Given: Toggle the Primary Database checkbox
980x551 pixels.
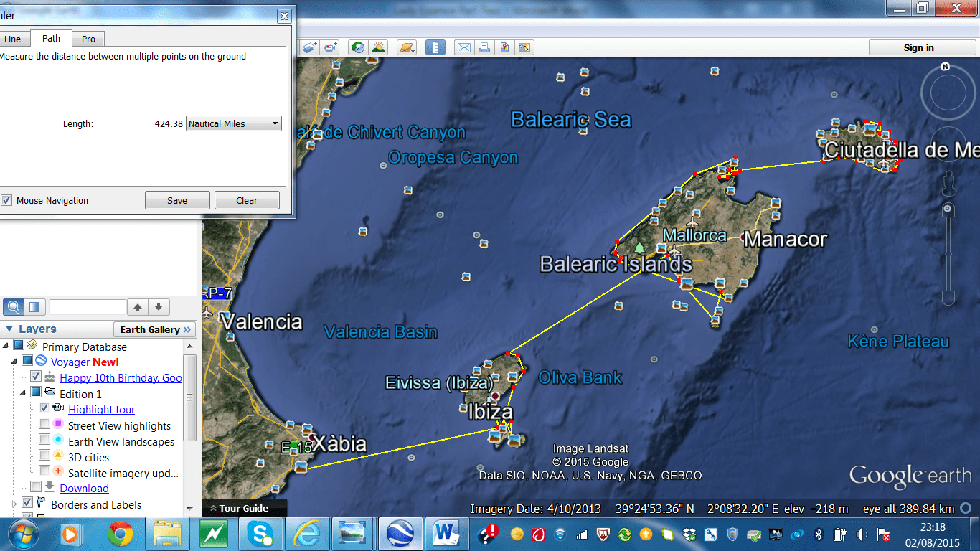Looking at the screenshot, I should click(x=19, y=346).
